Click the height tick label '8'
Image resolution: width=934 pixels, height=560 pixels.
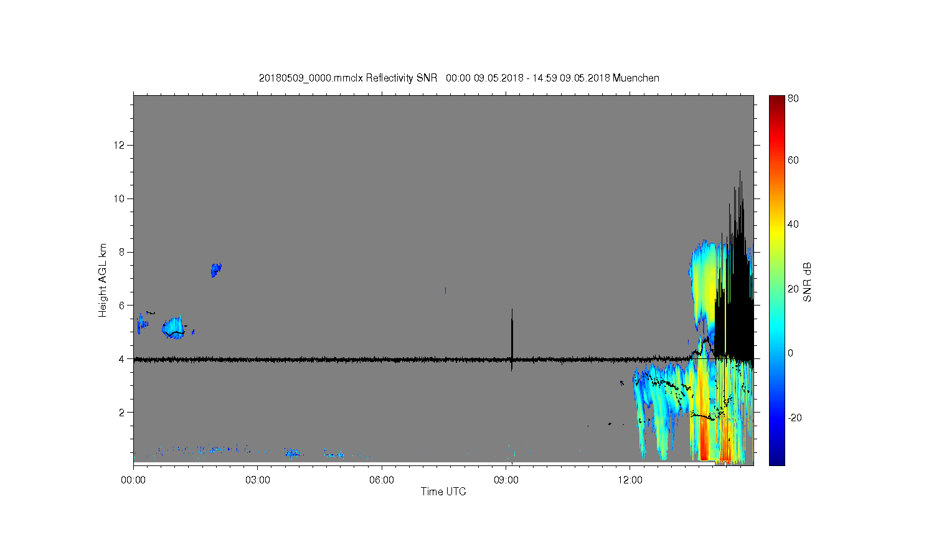pyautogui.click(x=122, y=252)
